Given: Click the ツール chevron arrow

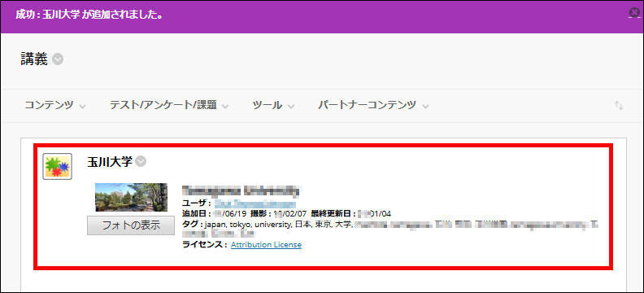Looking at the screenshot, I should (x=291, y=106).
